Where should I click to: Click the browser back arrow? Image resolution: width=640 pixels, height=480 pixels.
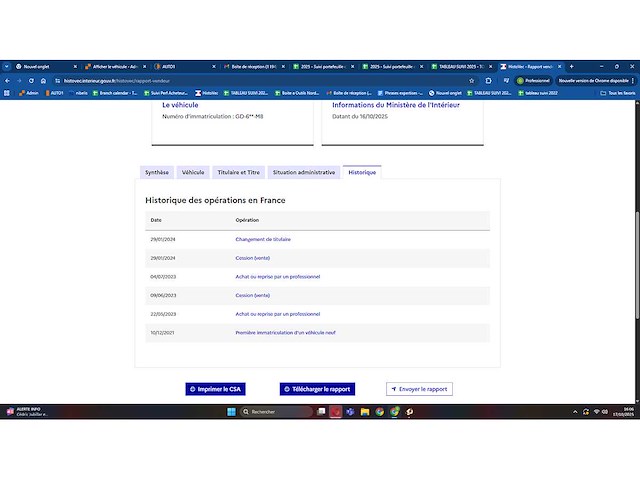point(7,80)
